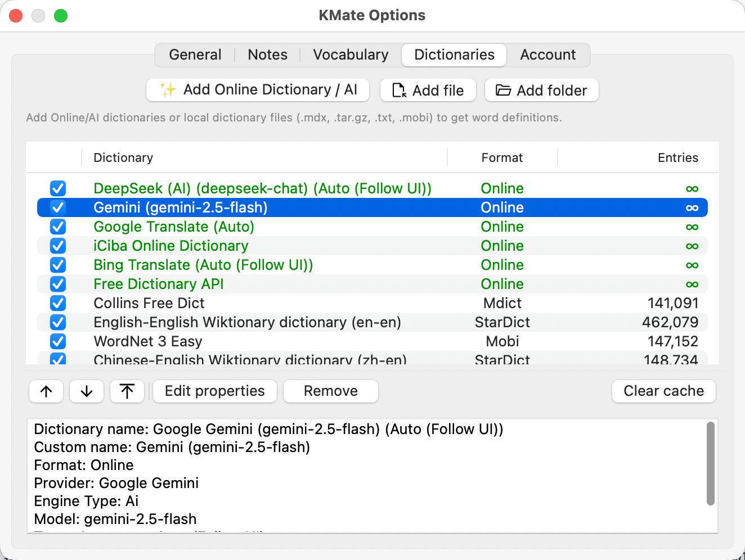Click the move up arrow button

(x=46, y=391)
